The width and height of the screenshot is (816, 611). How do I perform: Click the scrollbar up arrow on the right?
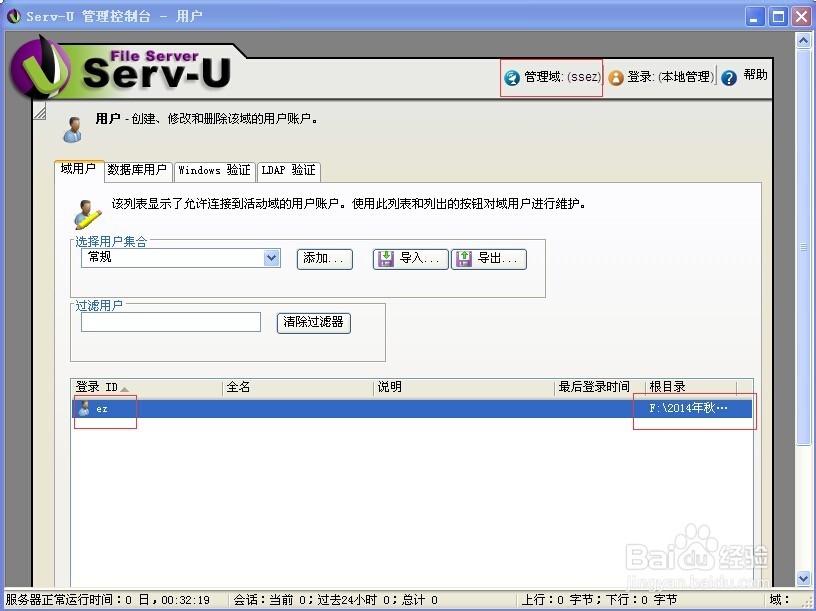(803, 41)
